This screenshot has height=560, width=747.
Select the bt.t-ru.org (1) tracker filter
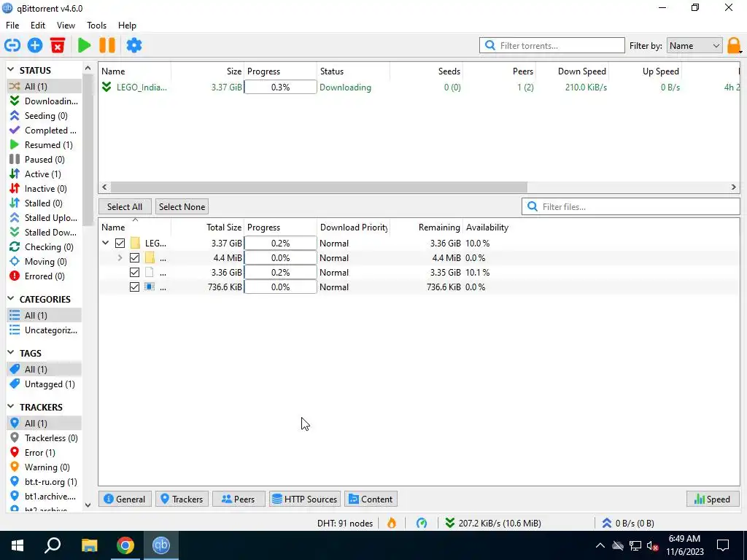click(x=44, y=481)
